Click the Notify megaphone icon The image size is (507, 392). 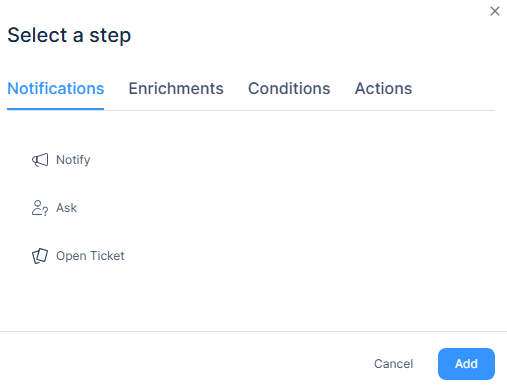coord(40,160)
